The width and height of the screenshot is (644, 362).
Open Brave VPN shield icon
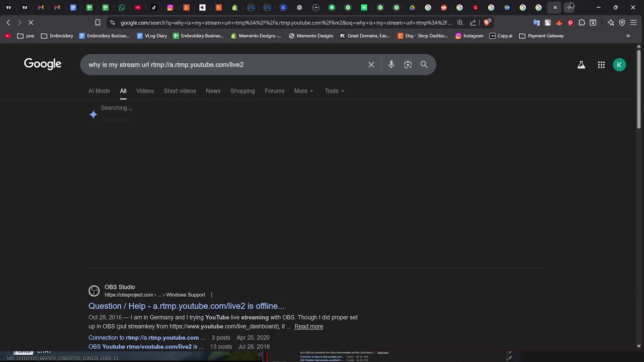coord(622,23)
